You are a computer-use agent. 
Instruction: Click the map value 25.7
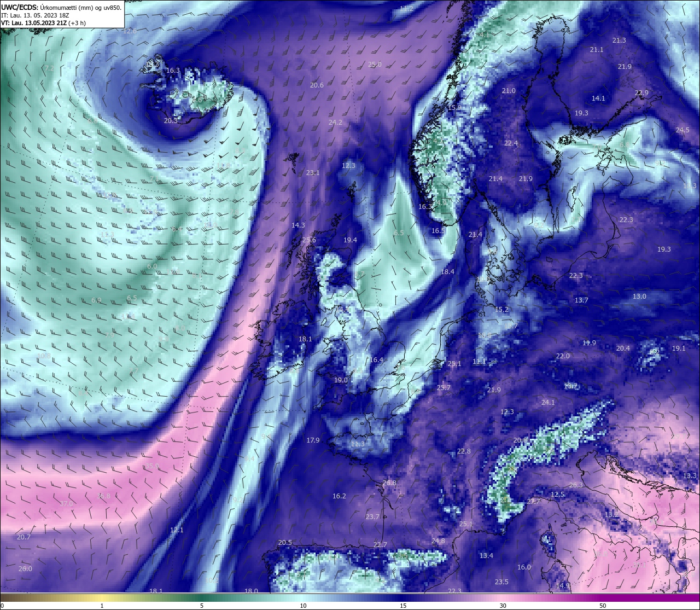click(x=444, y=388)
